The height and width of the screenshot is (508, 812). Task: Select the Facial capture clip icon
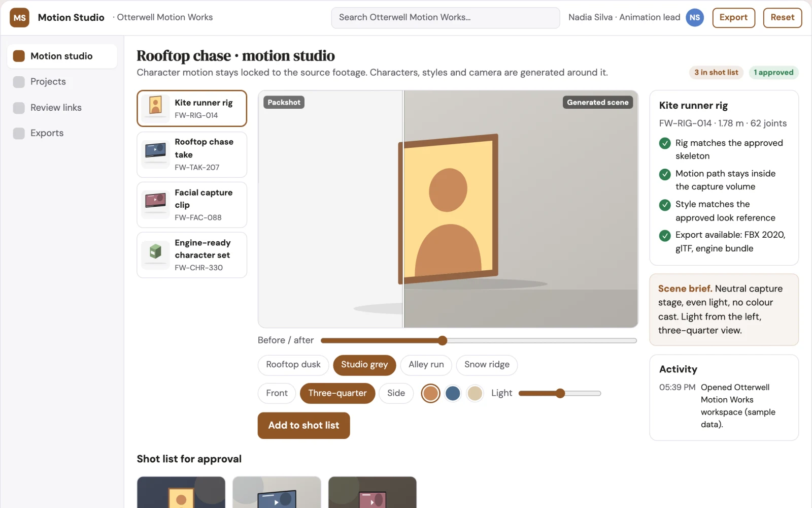pyautogui.click(x=155, y=204)
